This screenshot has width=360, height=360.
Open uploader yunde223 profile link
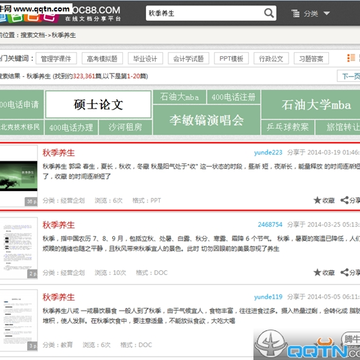pos(268,153)
